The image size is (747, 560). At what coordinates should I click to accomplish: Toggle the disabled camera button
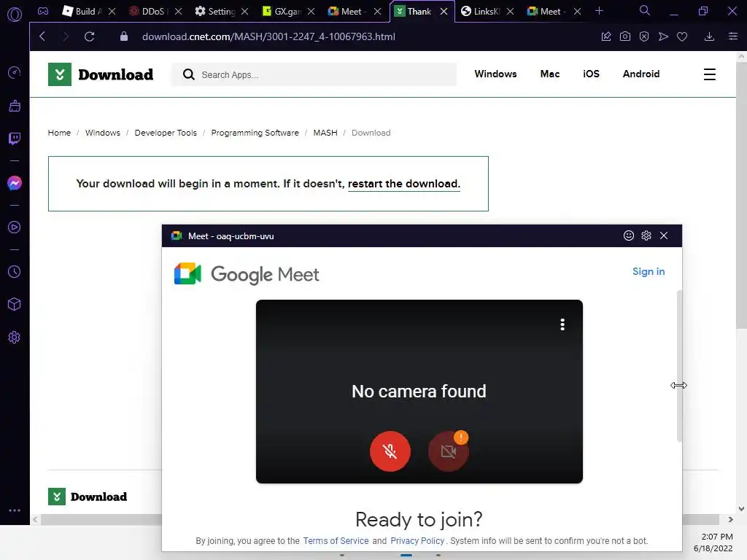(x=449, y=451)
